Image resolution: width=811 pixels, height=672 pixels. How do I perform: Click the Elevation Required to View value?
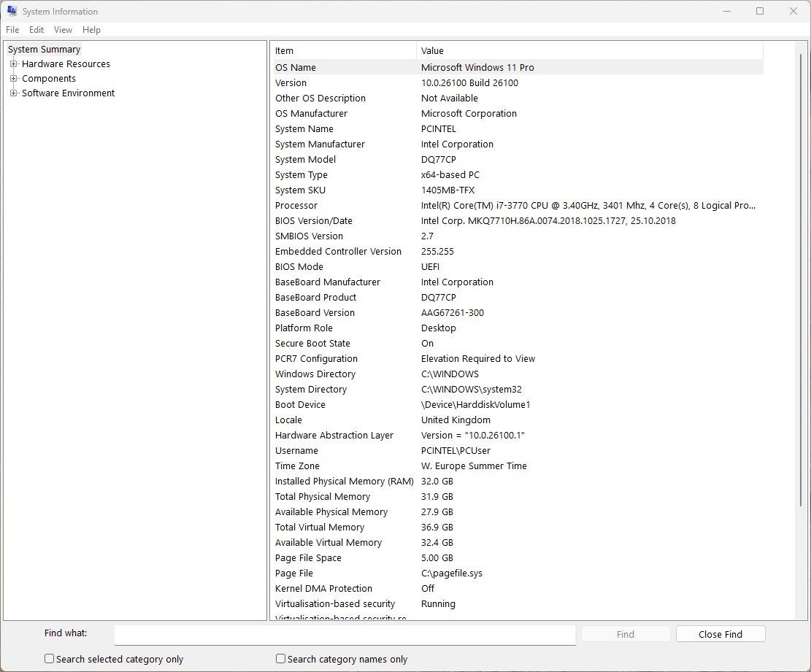pos(478,359)
